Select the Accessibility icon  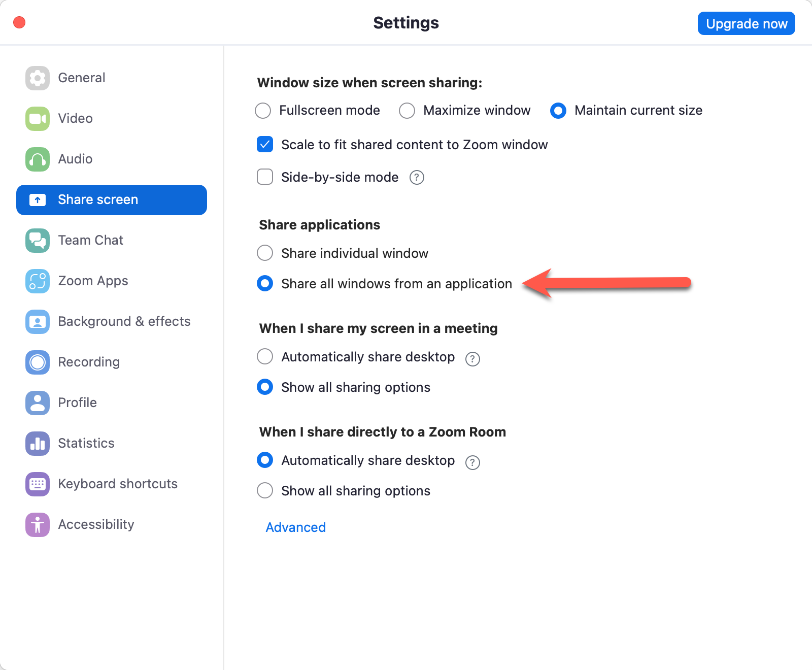[x=38, y=525]
